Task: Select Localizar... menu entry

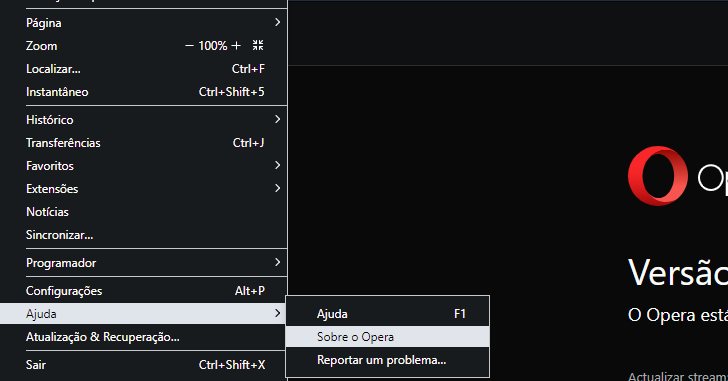Action: point(143,69)
